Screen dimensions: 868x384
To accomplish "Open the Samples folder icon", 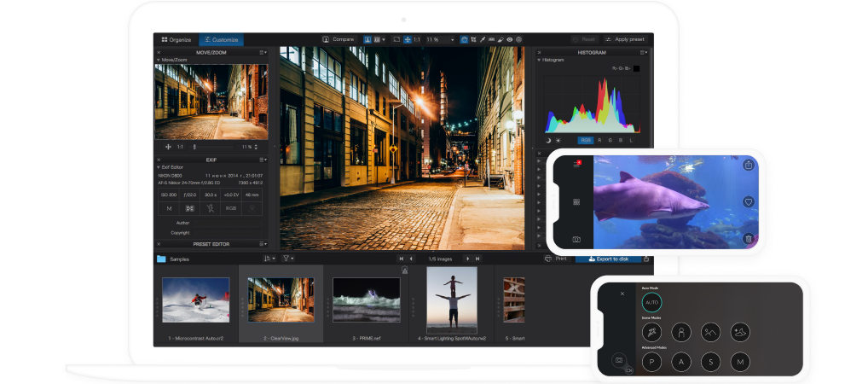I will (161, 259).
